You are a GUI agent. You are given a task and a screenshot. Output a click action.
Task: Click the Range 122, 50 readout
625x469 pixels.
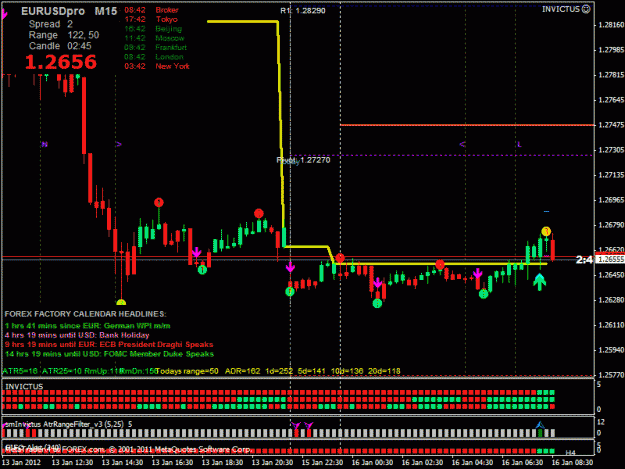pos(64,35)
